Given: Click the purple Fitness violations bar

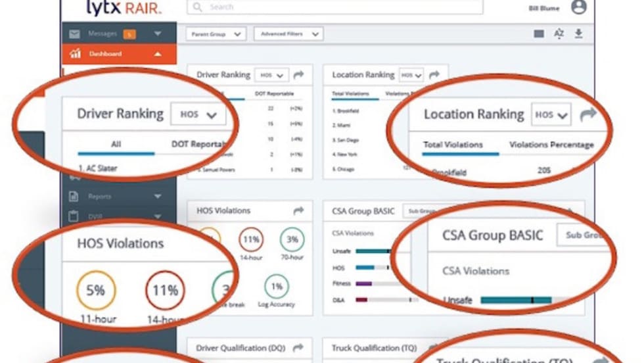Looking at the screenshot, I should [x=363, y=283].
